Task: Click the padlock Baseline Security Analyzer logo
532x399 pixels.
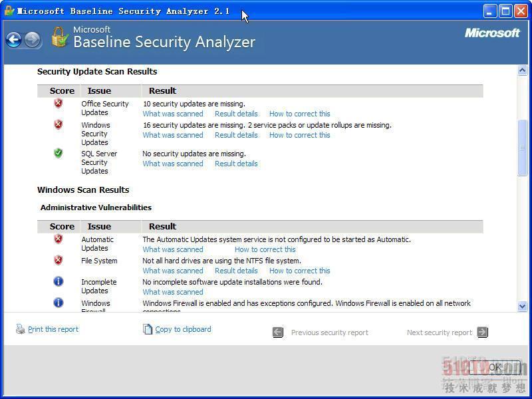Action: tap(60, 37)
